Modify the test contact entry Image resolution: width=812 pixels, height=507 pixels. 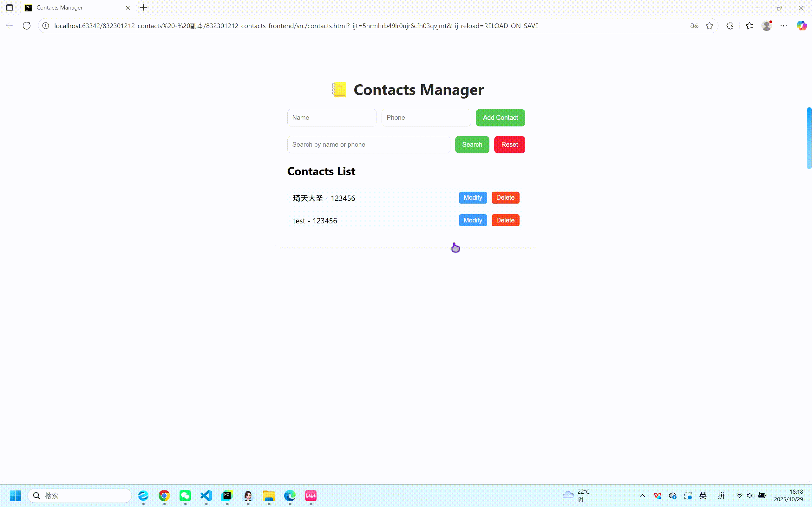point(472,220)
